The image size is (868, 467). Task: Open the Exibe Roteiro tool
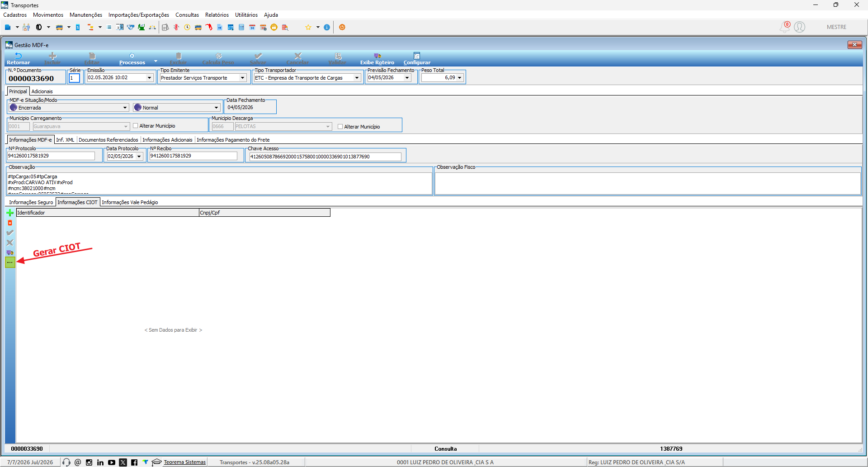click(x=377, y=59)
